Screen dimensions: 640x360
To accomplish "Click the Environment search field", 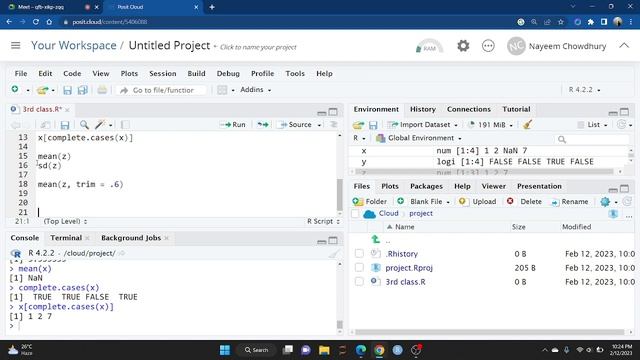I will point(593,139).
